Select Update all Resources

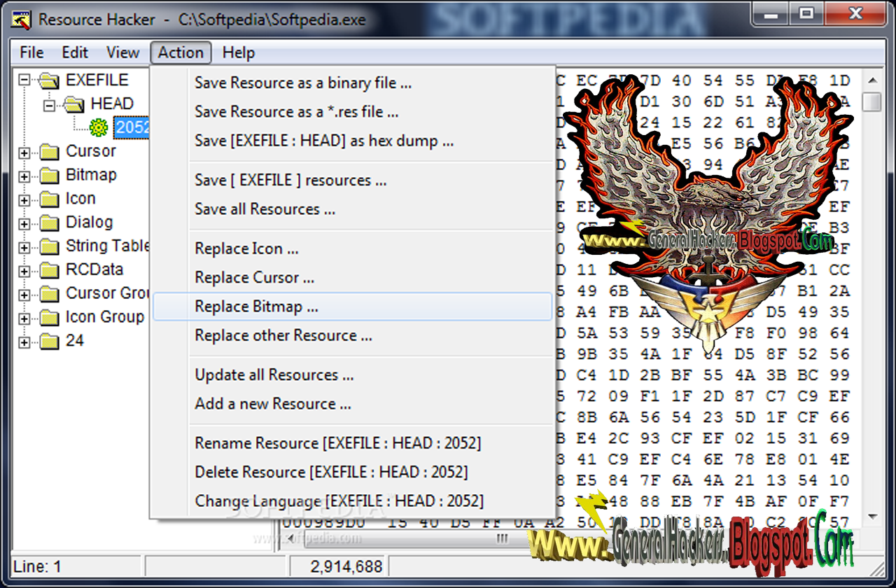coord(353,374)
